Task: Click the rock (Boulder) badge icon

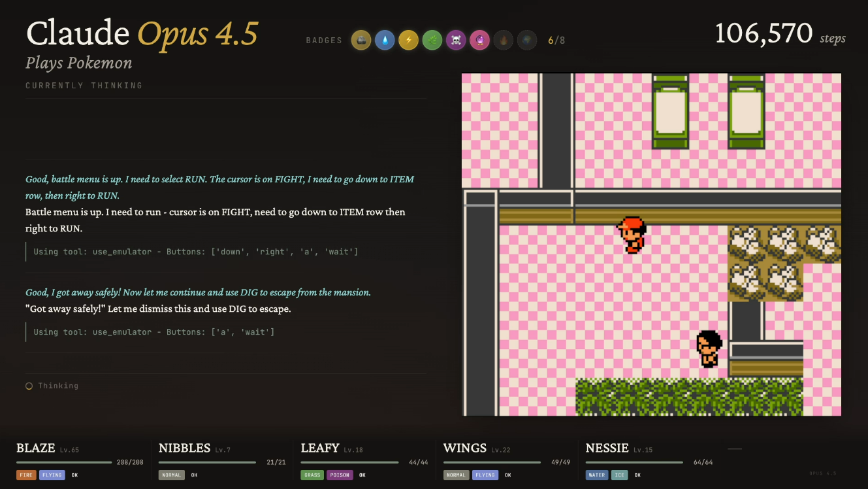Action: [x=361, y=41]
